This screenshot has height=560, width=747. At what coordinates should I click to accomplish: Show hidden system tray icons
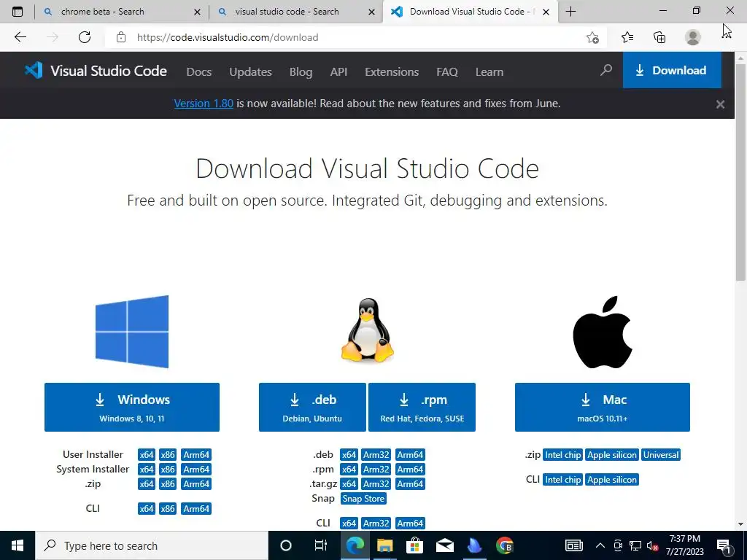pos(600,545)
